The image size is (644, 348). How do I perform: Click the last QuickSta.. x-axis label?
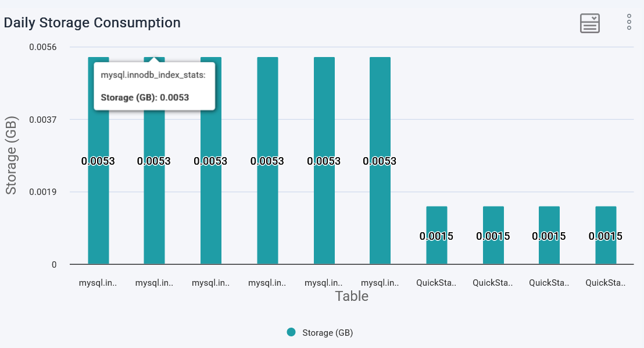(606, 283)
